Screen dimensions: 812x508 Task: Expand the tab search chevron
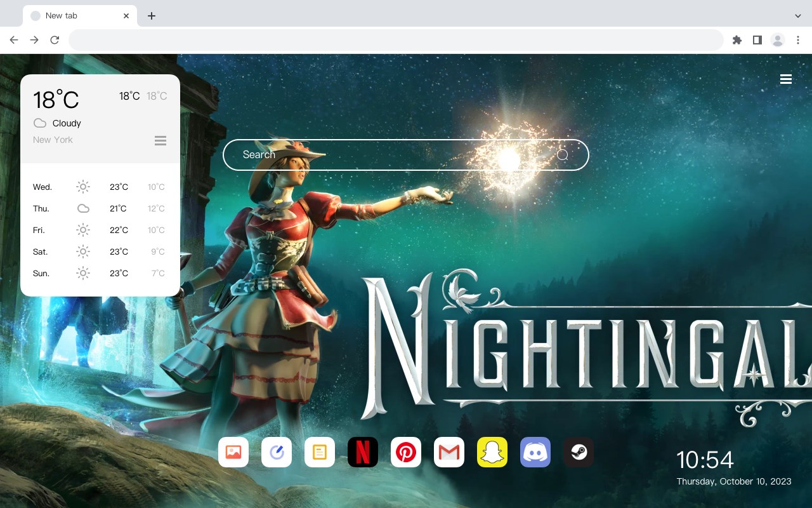point(798,16)
